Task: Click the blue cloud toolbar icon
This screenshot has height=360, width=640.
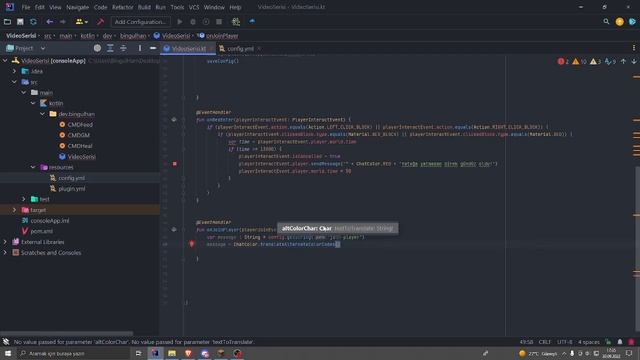Action: pyautogui.click(x=252, y=21)
